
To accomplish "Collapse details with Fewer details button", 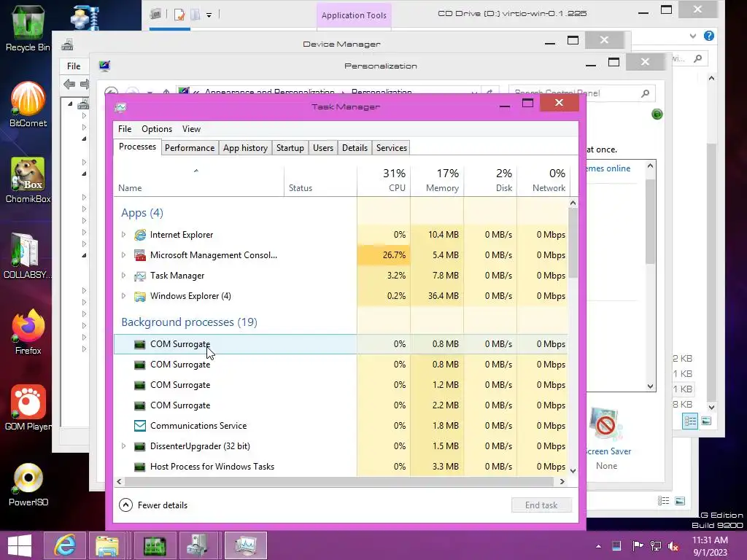I will [153, 505].
